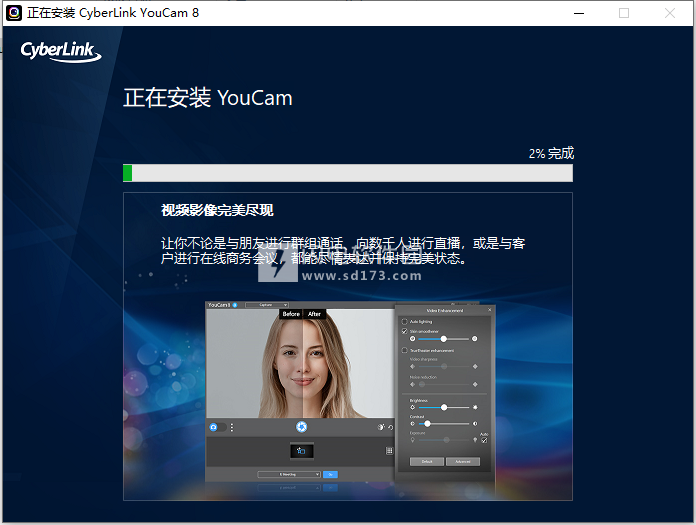Click the disabled maximize button of the installer

pyautogui.click(x=624, y=13)
